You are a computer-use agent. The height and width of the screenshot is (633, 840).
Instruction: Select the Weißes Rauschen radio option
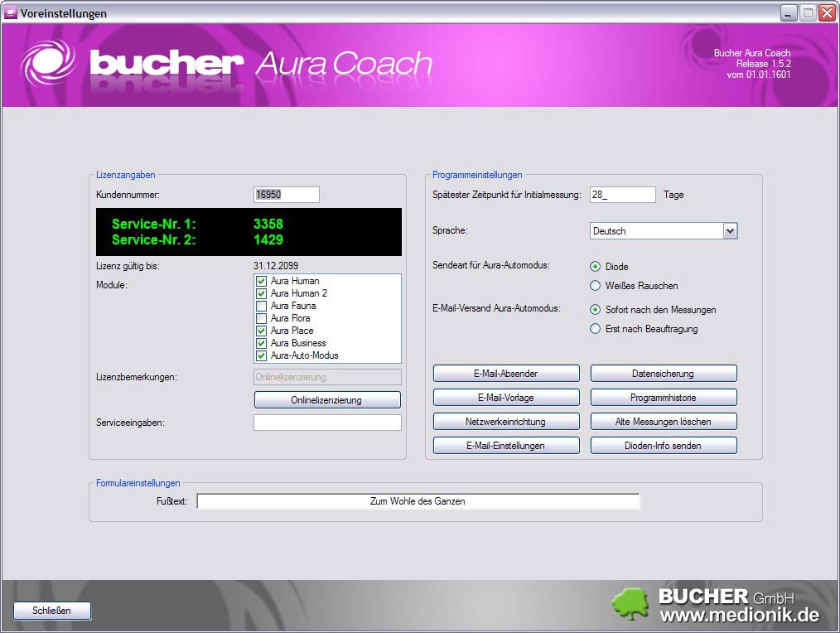point(595,286)
